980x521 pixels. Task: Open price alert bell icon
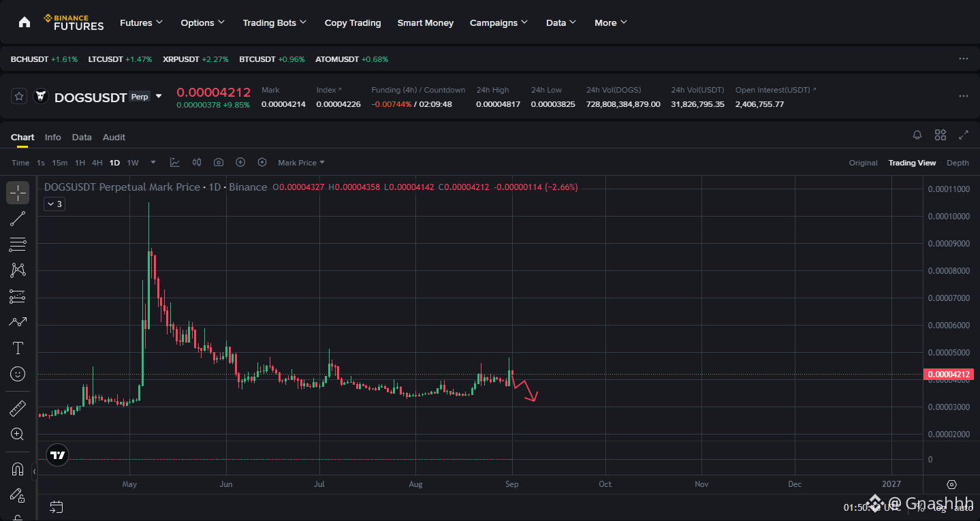click(917, 135)
